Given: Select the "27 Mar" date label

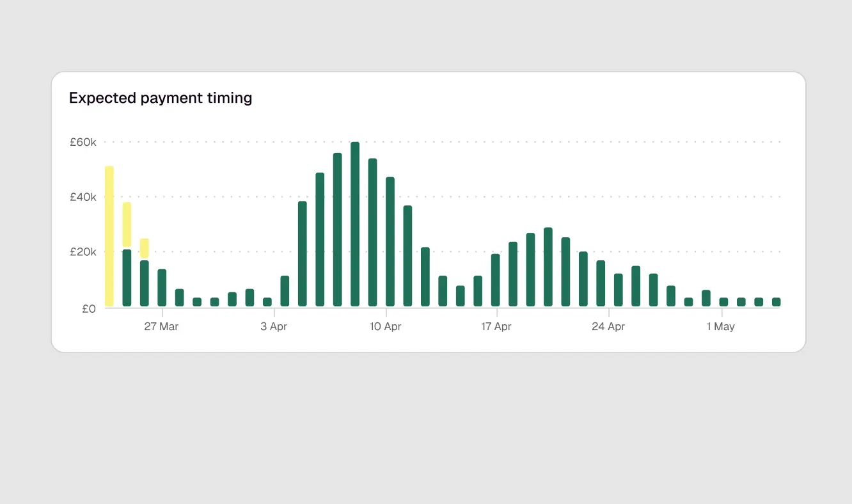Looking at the screenshot, I should click(x=161, y=327).
